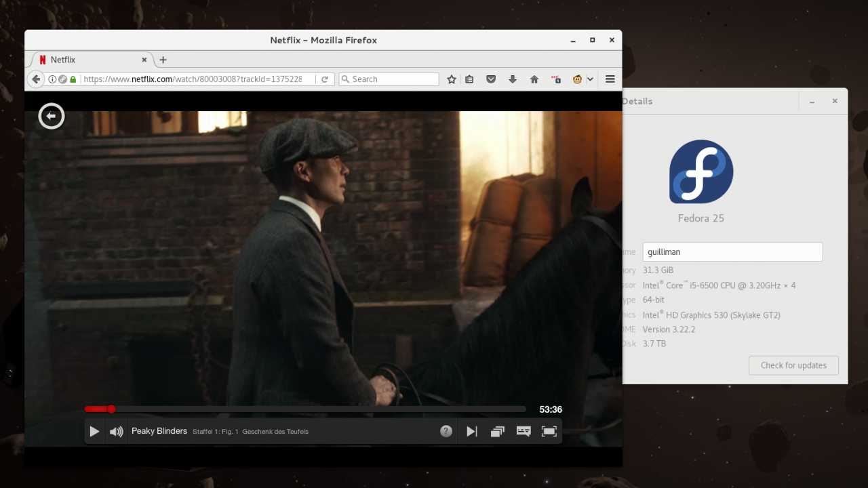Click the monkey extension icon

[x=577, y=79]
